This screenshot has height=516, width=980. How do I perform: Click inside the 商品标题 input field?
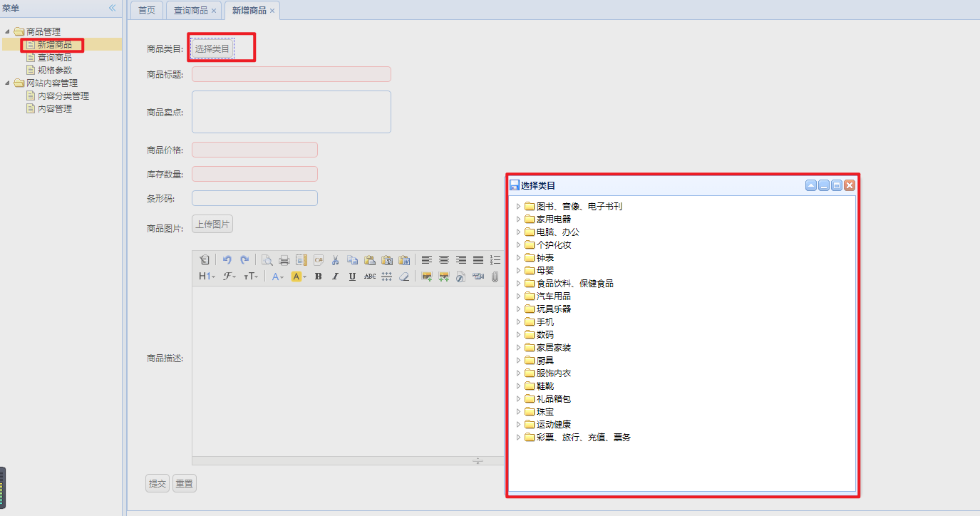pyautogui.click(x=291, y=74)
